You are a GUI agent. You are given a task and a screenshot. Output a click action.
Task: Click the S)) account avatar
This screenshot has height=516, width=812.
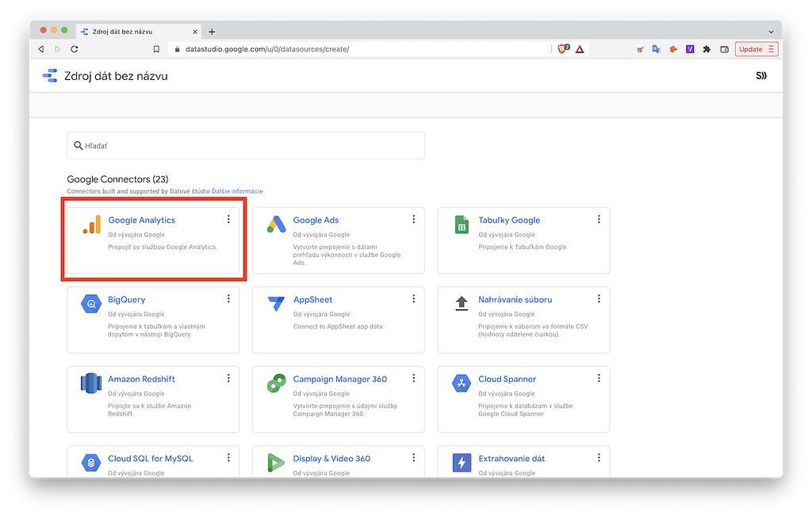[x=760, y=75]
